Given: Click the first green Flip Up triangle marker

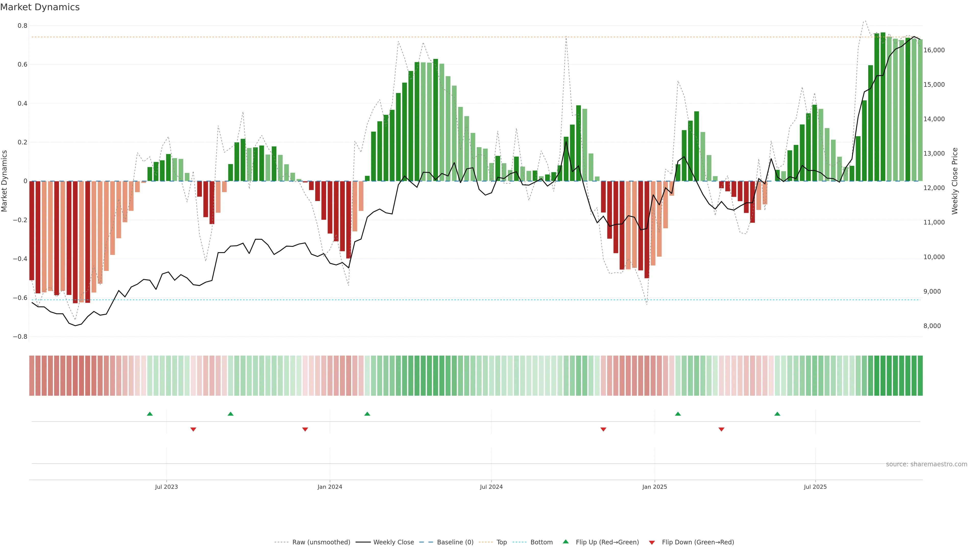Looking at the screenshot, I should (x=150, y=414).
